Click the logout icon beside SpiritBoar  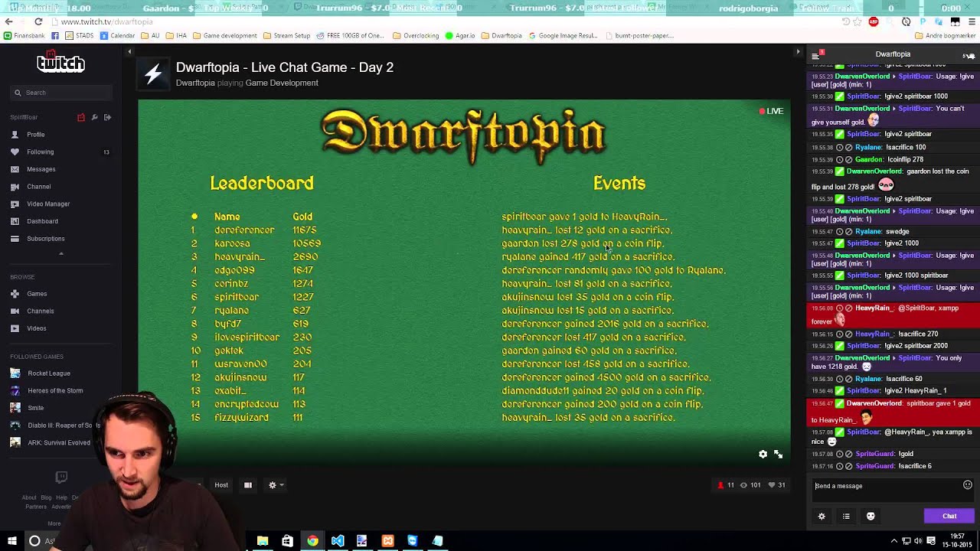click(107, 117)
